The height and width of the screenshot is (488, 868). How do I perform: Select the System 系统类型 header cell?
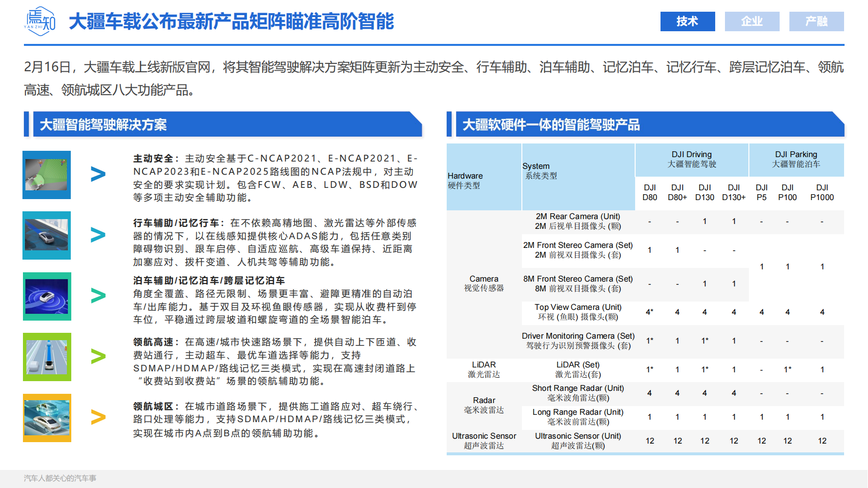tap(579, 177)
